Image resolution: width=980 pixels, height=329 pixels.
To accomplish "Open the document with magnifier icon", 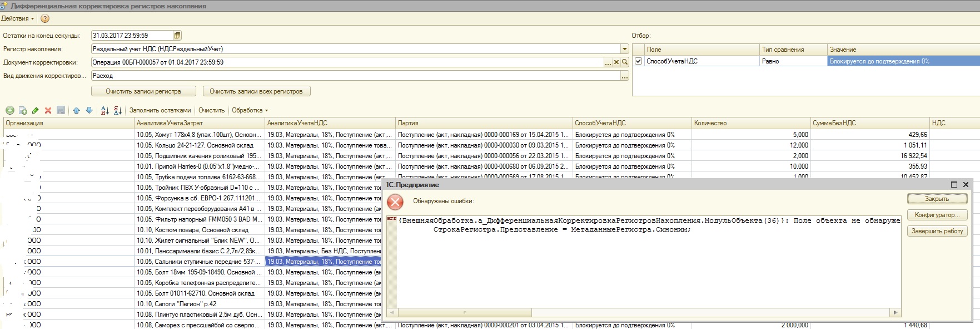I will [x=625, y=62].
